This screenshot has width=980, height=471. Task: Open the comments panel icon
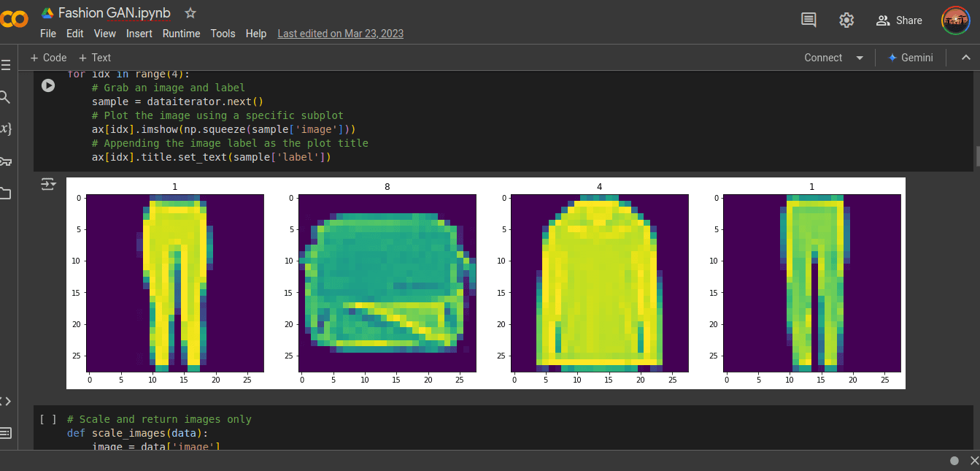[809, 20]
